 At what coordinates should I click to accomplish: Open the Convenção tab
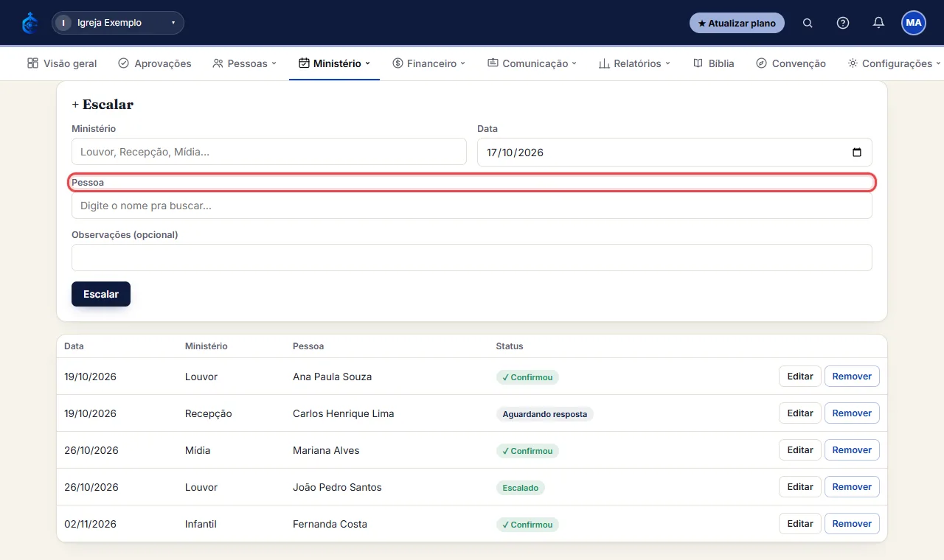(791, 63)
